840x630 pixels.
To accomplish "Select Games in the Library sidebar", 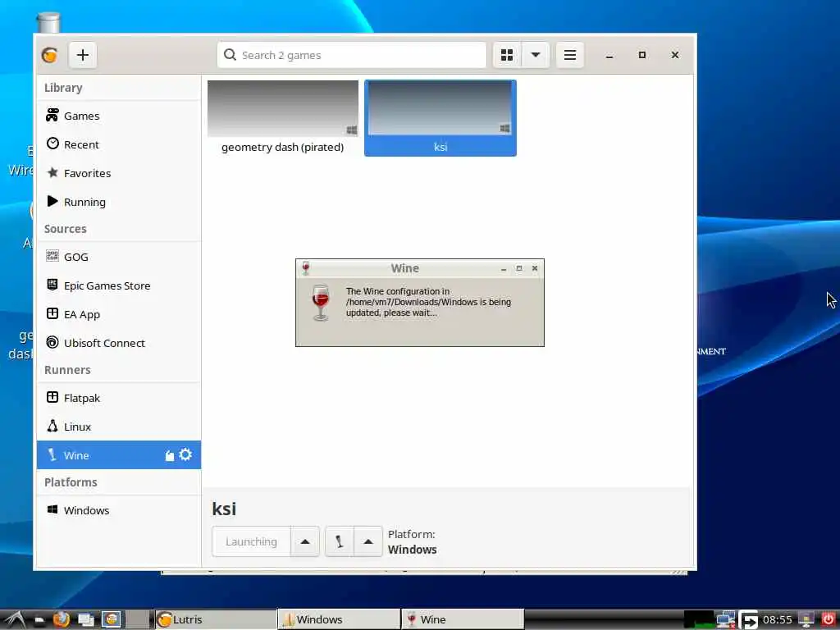I will (119, 116).
